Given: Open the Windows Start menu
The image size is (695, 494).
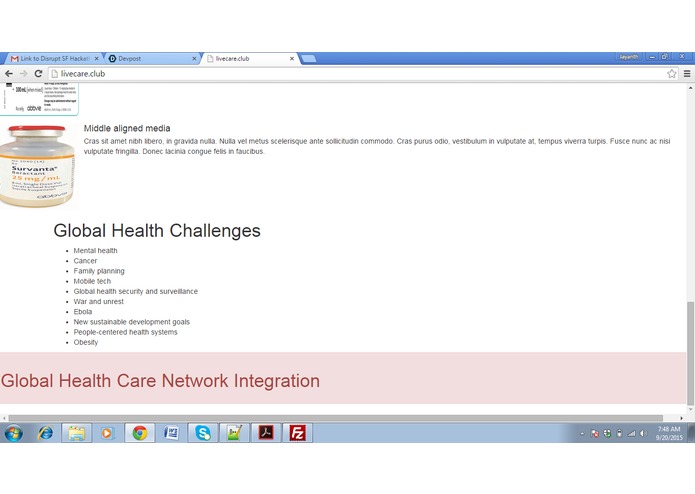Looking at the screenshot, I should (13, 433).
